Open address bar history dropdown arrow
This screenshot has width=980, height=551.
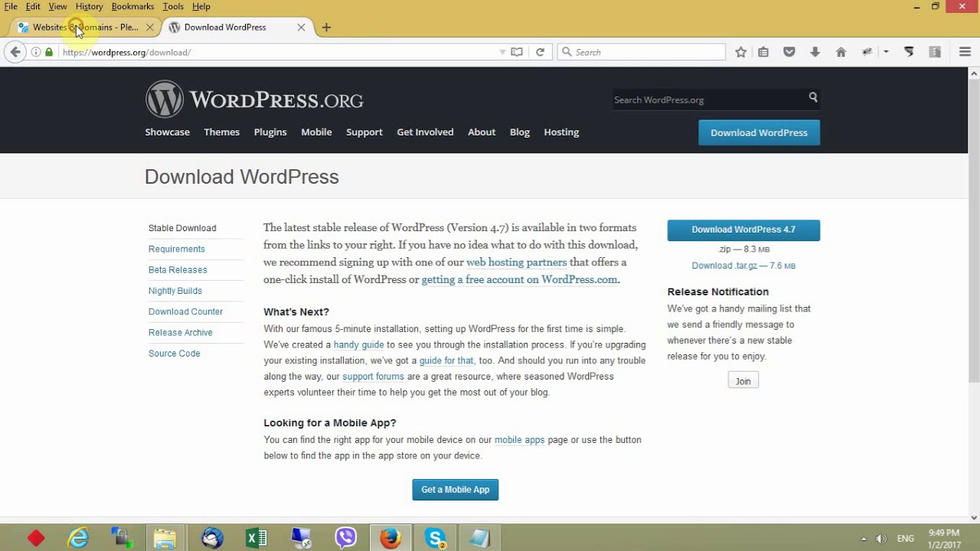click(x=502, y=52)
